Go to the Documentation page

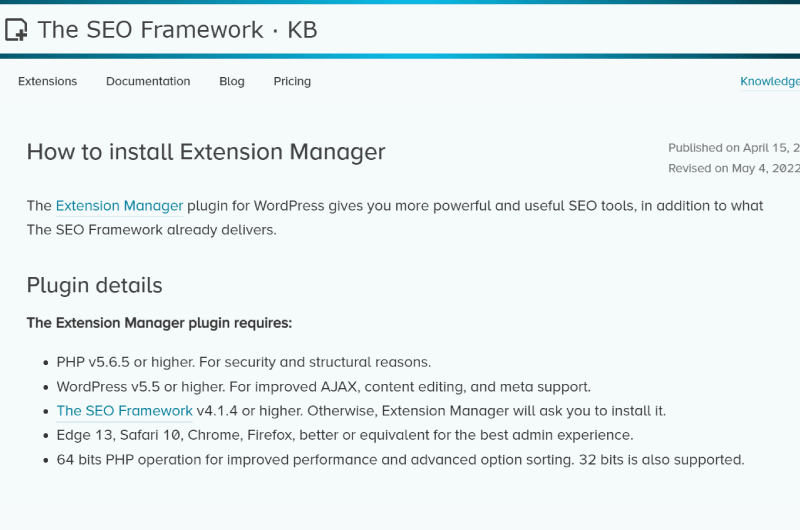click(148, 81)
